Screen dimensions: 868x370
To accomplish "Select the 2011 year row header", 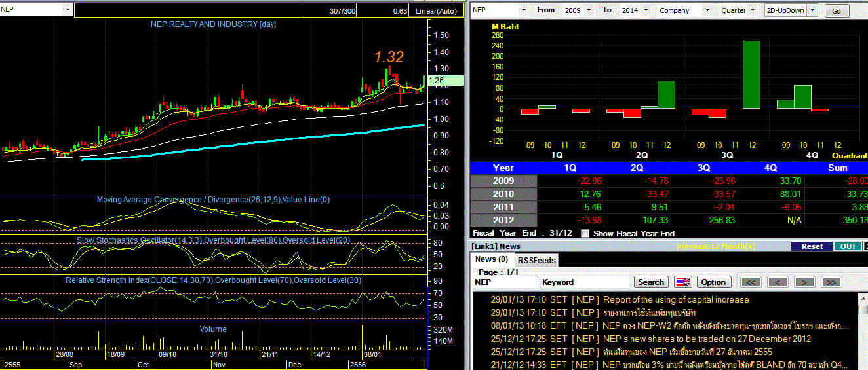I will tap(503, 207).
